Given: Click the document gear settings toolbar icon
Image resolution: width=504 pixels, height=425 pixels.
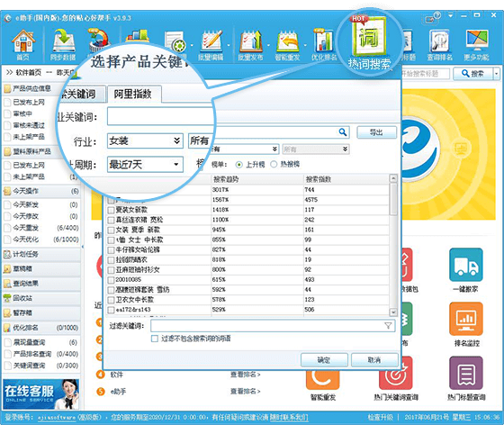Looking at the screenshot, I should [x=175, y=41].
